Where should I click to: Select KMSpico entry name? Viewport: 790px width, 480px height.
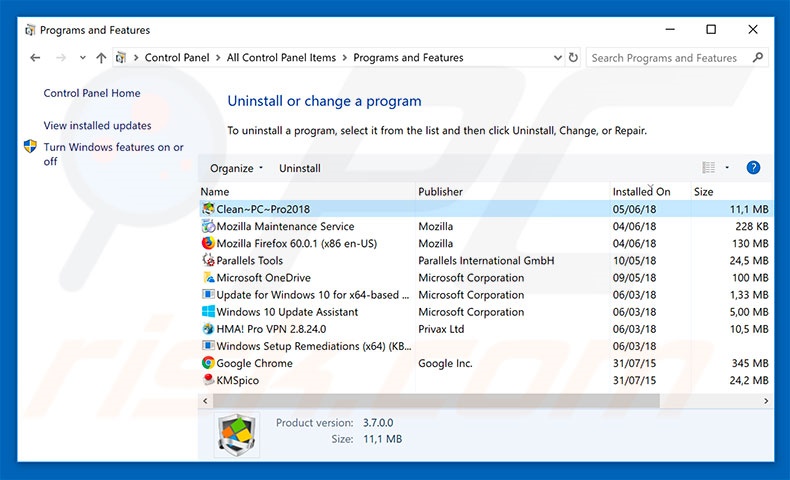point(237,380)
